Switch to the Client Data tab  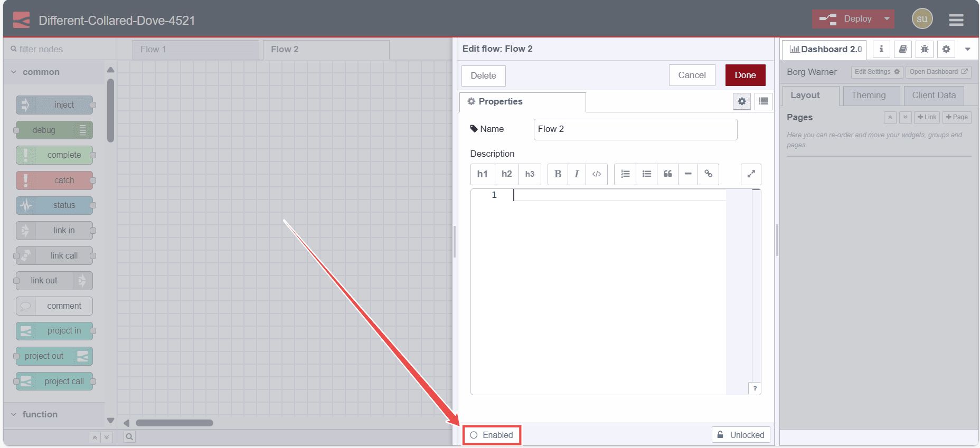[x=934, y=96]
